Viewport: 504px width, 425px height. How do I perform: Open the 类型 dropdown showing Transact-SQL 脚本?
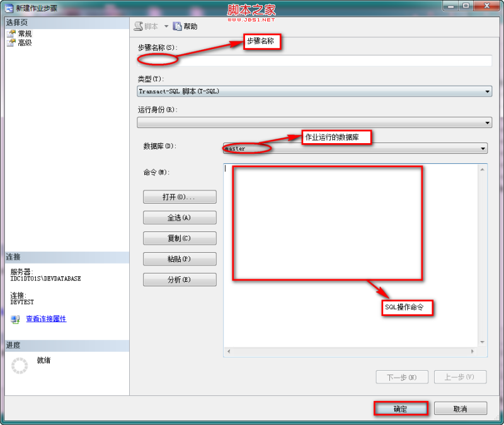[487, 91]
